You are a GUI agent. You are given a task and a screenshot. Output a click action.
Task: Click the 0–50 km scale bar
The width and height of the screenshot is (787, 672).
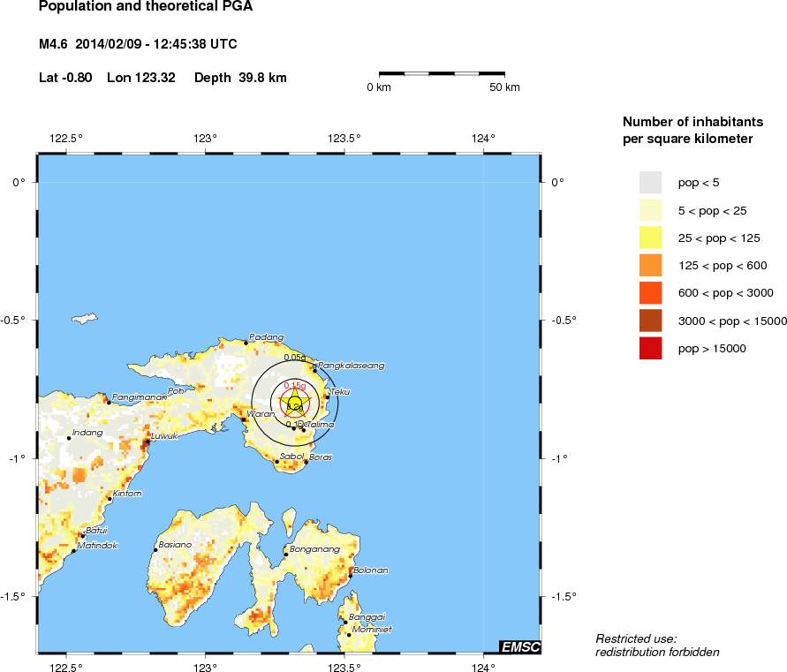[x=442, y=74]
